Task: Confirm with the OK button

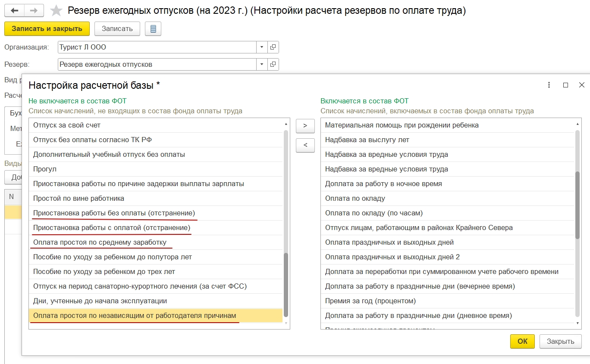Action: (x=522, y=341)
